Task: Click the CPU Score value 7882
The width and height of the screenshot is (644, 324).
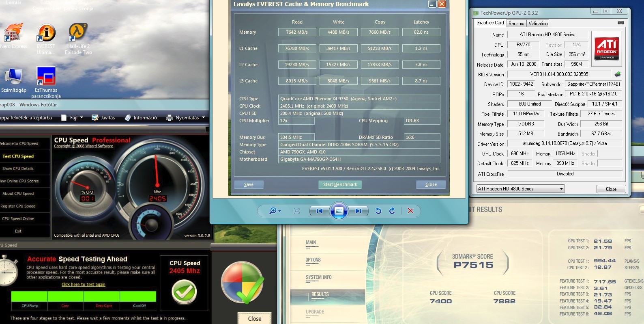Action: tap(504, 301)
